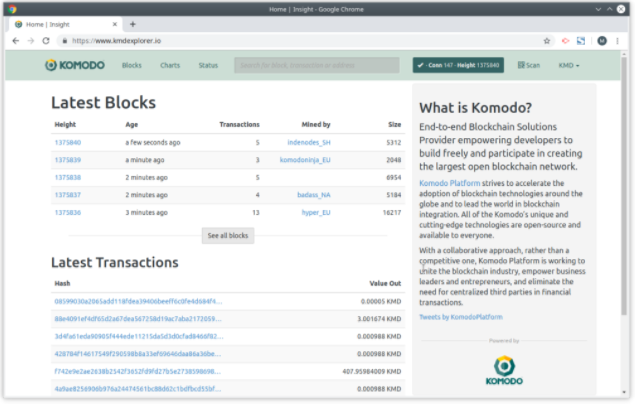Open miner hyper_EU link
The image size is (635, 404).
coord(316,213)
